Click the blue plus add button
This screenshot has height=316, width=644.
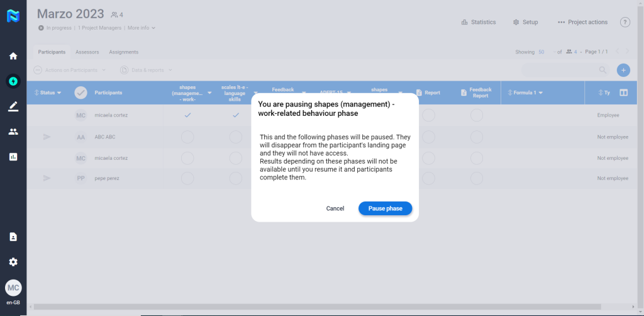pyautogui.click(x=623, y=70)
